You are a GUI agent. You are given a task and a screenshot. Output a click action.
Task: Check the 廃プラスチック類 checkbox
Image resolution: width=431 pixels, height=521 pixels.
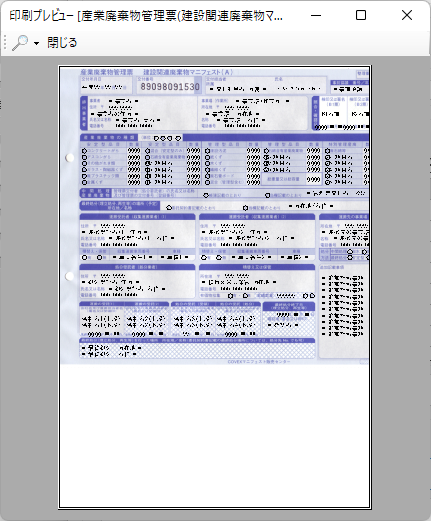point(84,176)
